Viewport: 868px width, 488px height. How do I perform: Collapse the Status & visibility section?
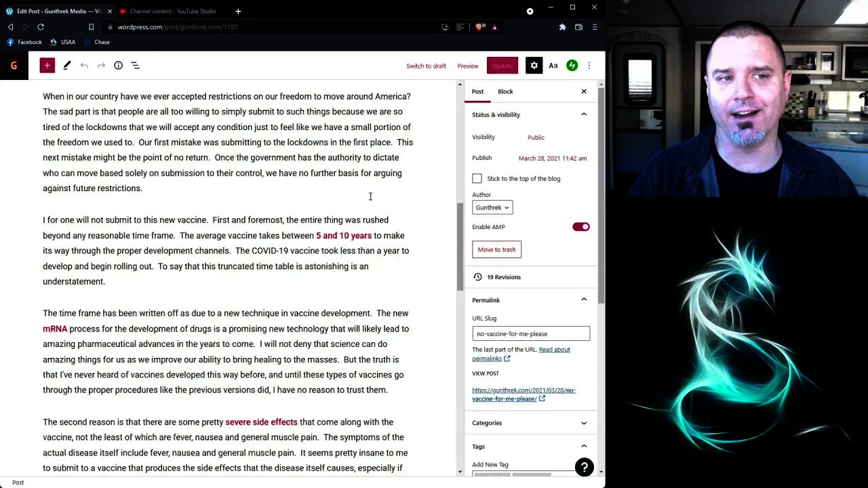click(584, 115)
